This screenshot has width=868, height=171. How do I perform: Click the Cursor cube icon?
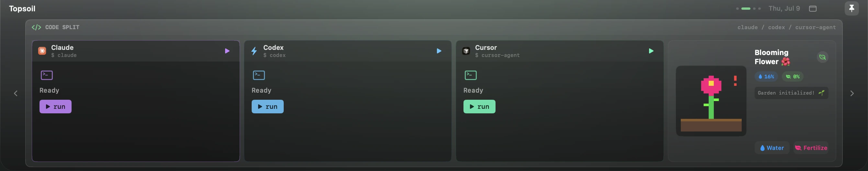tap(466, 51)
